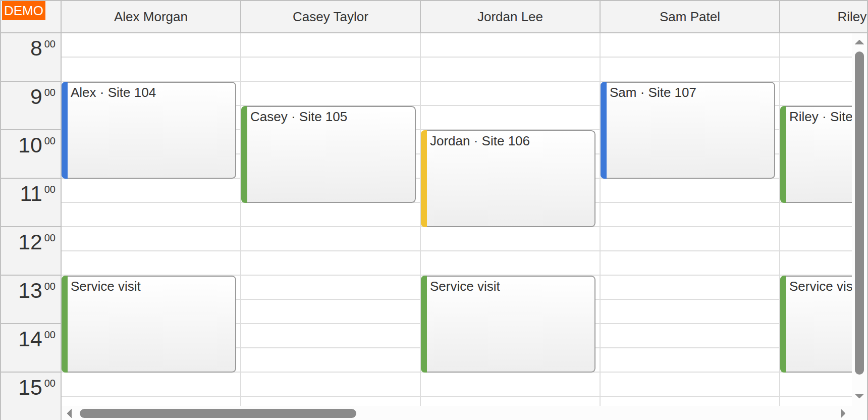Select the Sam · Site 107 event
Viewport: 868px width, 420px height.
pos(688,130)
